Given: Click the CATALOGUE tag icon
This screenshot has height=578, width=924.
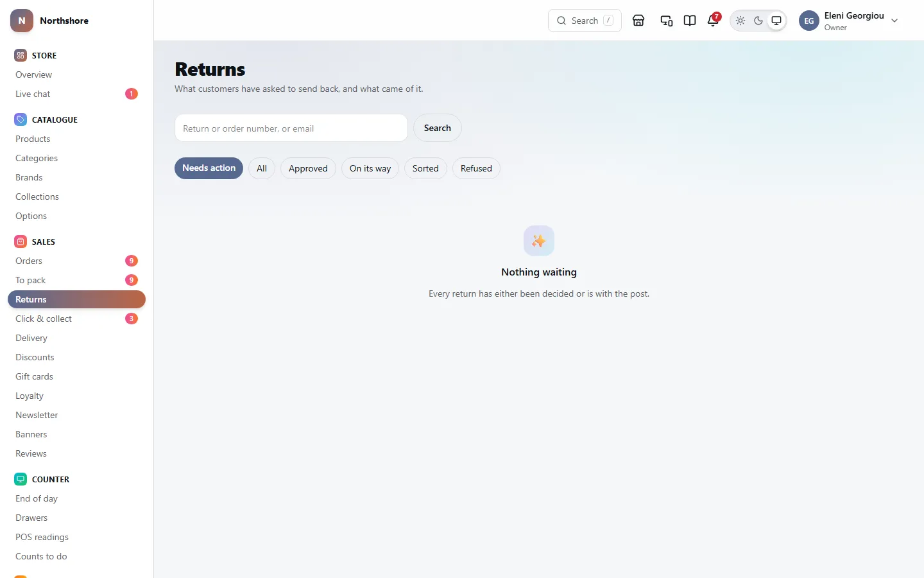Looking at the screenshot, I should (21, 119).
